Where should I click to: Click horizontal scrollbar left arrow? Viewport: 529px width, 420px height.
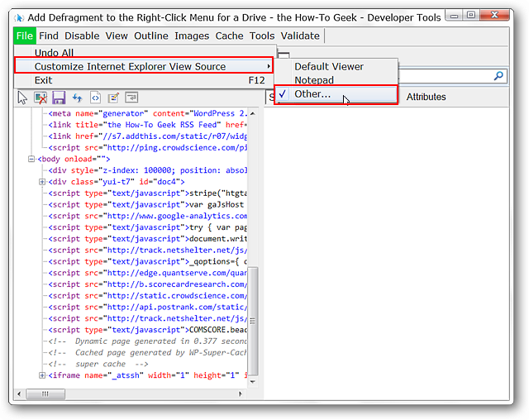[19, 394]
